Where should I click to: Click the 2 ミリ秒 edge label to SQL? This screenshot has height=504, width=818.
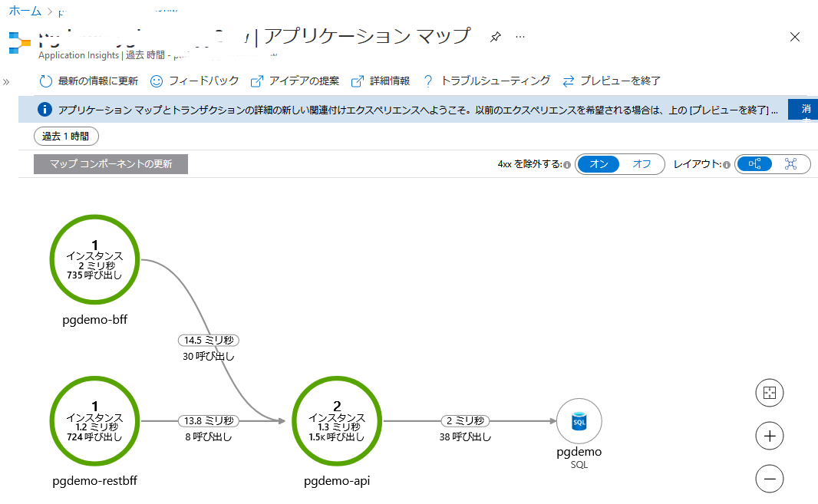465,420
